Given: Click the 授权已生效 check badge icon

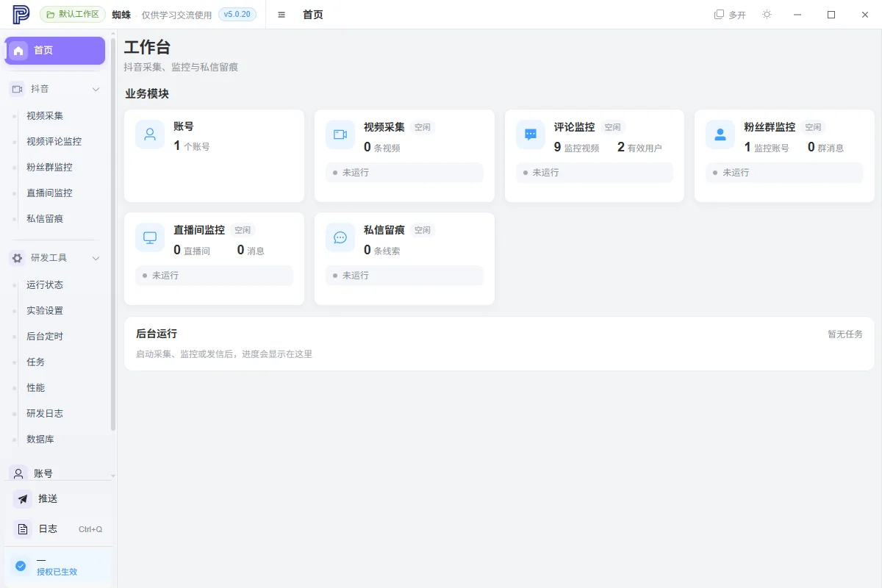Looking at the screenshot, I should click(x=21, y=566).
